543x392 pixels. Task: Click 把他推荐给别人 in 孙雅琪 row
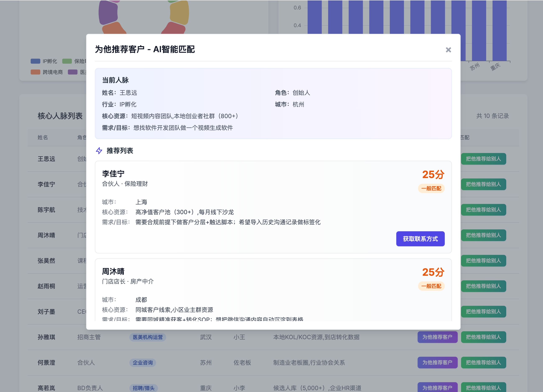[483, 337]
